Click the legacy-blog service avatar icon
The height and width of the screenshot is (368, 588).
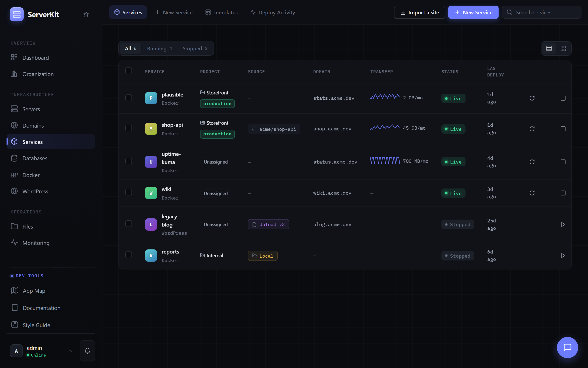click(x=151, y=224)
